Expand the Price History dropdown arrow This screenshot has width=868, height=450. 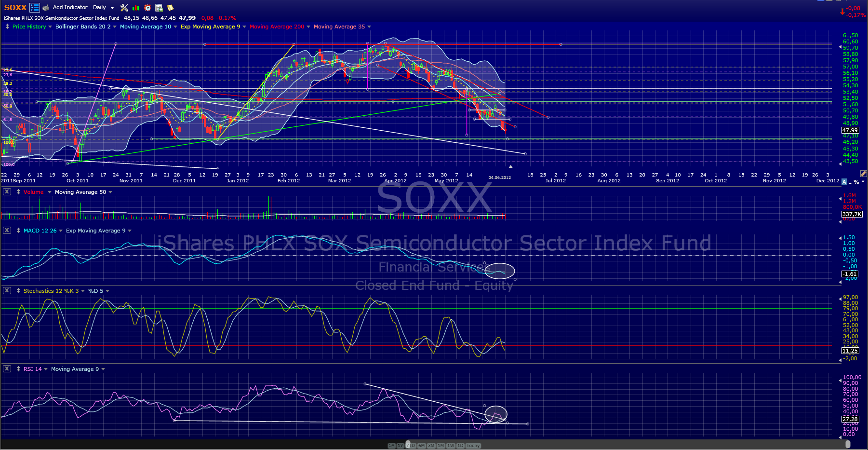(50, 27)
